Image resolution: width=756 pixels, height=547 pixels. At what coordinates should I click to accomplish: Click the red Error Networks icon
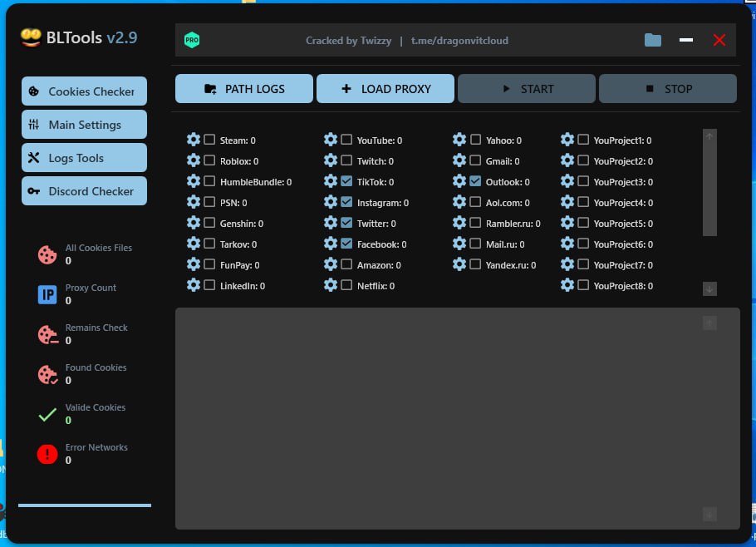point(47,454)
